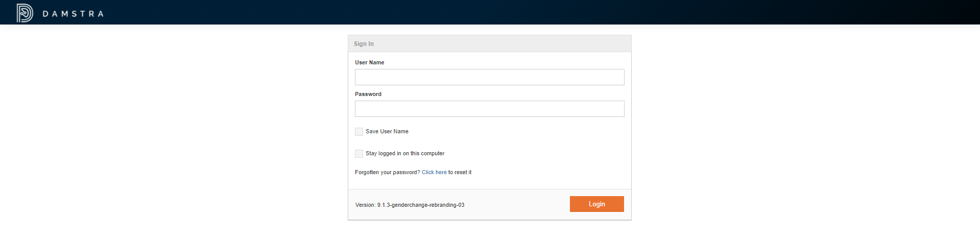The image size is (980, 239).
Task: Click the 'Save User Name' label text
Action: 387,132
